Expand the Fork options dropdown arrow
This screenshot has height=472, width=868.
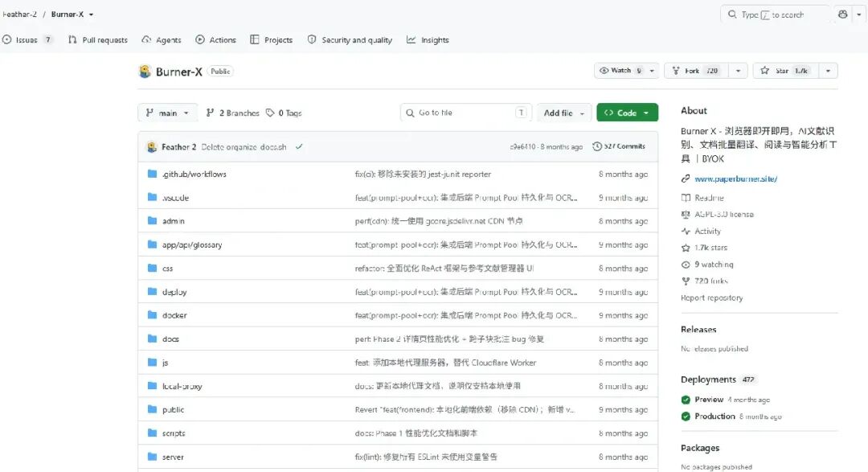739,71
